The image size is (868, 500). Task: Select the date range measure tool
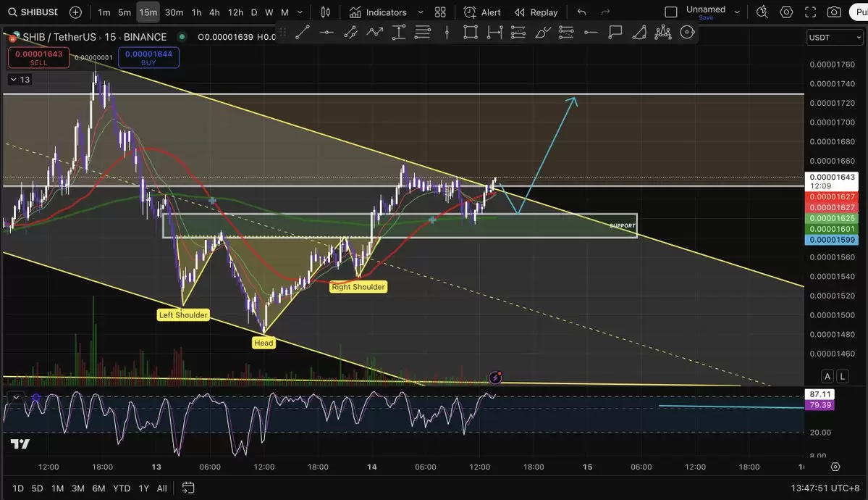(494, 33)
